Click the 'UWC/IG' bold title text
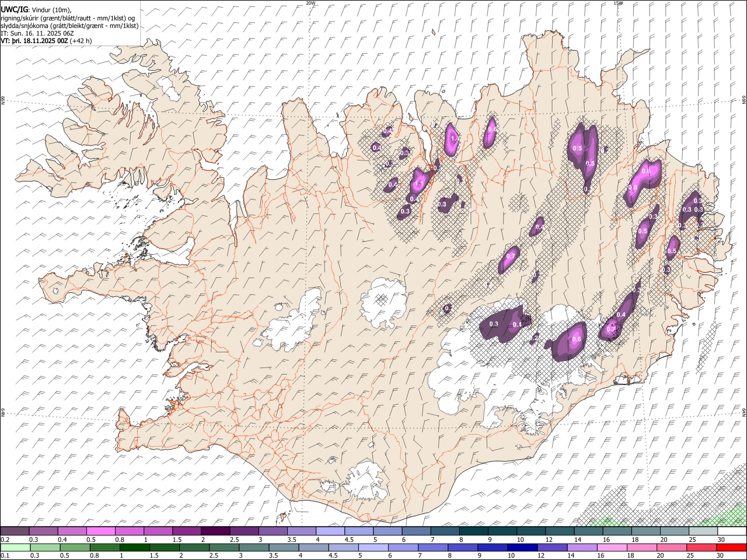747x560 pixels. click(15, 10)
